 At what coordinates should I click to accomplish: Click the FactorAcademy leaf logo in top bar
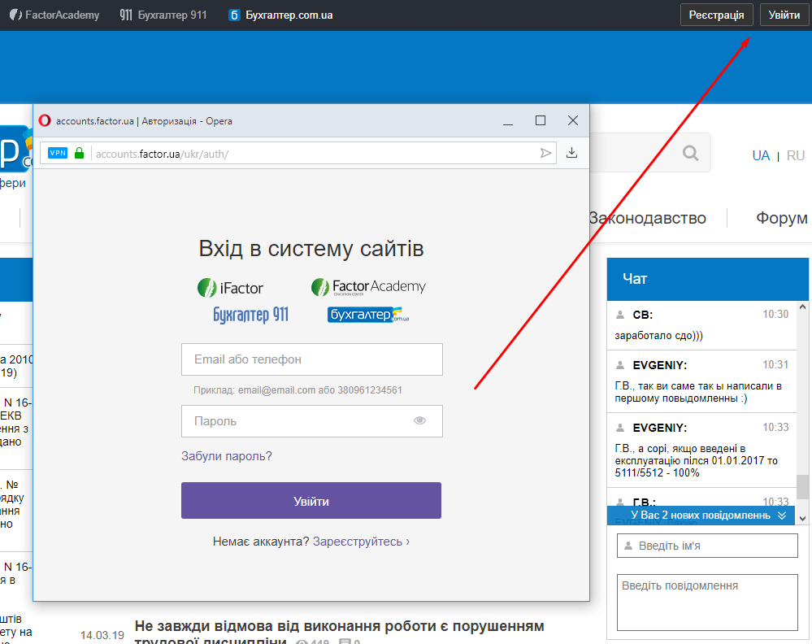pos(15,15)
